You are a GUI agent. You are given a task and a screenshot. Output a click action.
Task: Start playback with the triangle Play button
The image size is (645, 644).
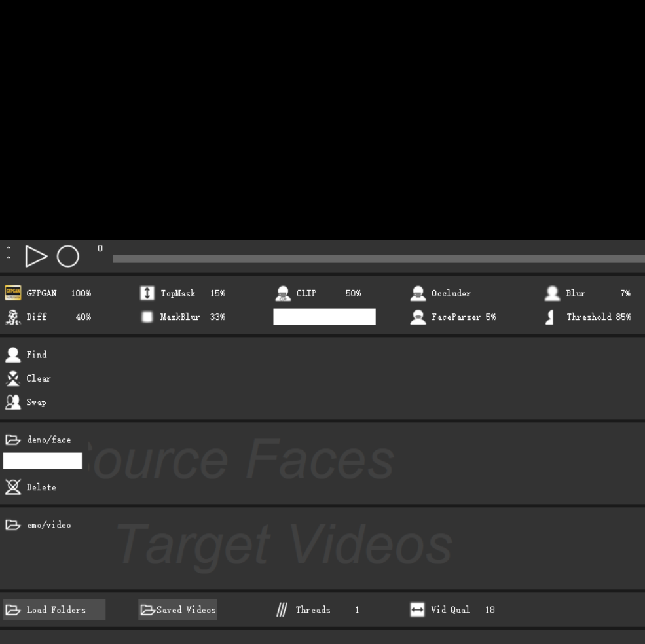[36, 256]
